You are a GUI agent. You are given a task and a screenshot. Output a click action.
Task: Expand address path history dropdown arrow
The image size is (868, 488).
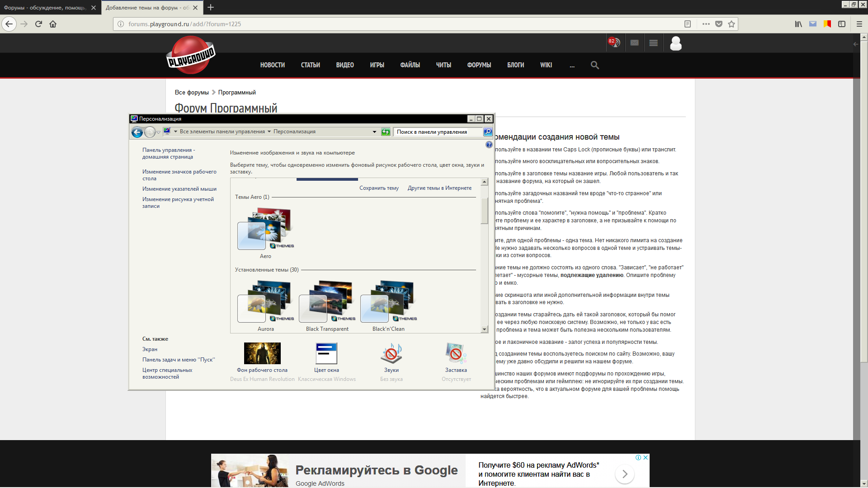click(374, 132)
